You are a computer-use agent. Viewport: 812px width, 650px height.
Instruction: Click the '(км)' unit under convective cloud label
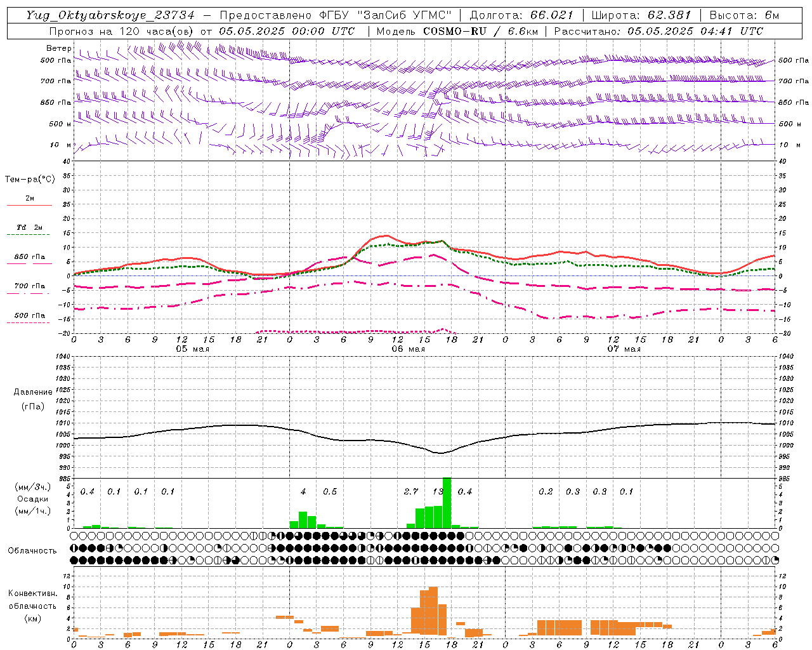click(x=32, y=618)
